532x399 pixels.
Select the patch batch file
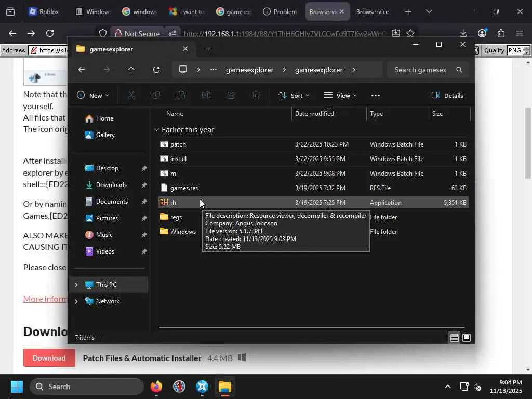[x=313, y=144]
